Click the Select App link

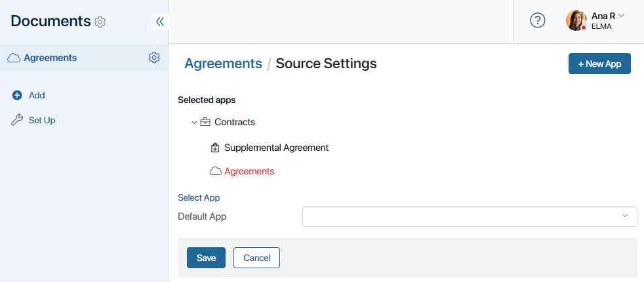click(x=199, y=197)
